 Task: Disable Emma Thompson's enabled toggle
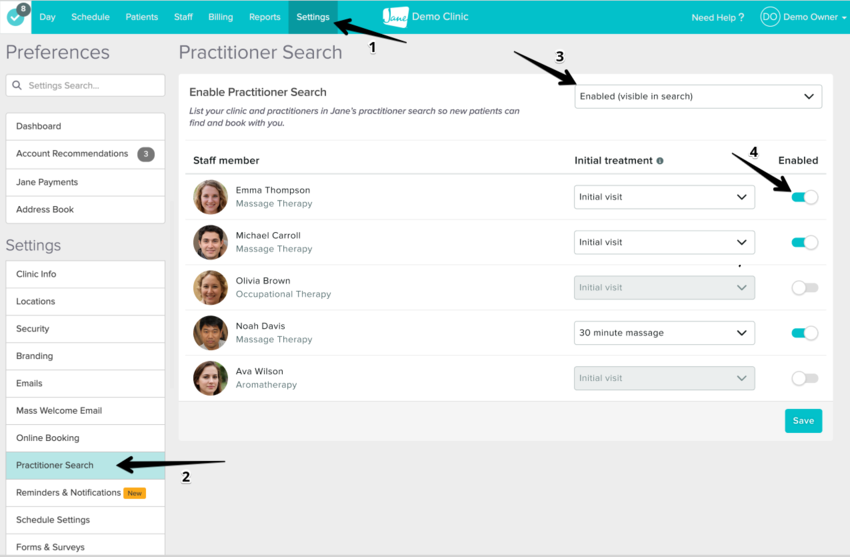point(804,197)
